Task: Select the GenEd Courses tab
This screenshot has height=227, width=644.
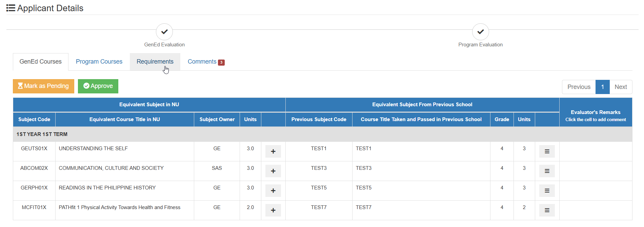Action: coord(41,62)
